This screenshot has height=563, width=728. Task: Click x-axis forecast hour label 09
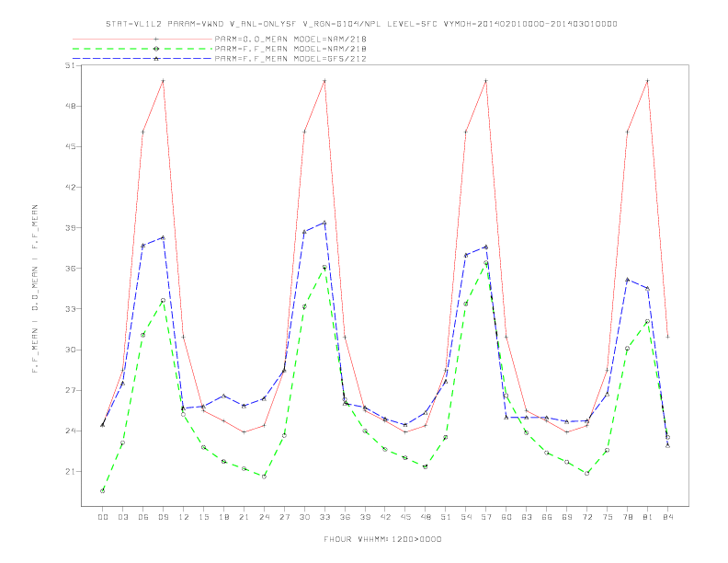163,517
